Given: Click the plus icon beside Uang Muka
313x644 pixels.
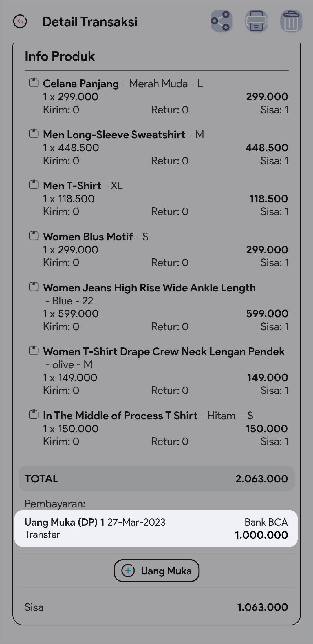Looking at the screenshot, I should tap(128, 571).
